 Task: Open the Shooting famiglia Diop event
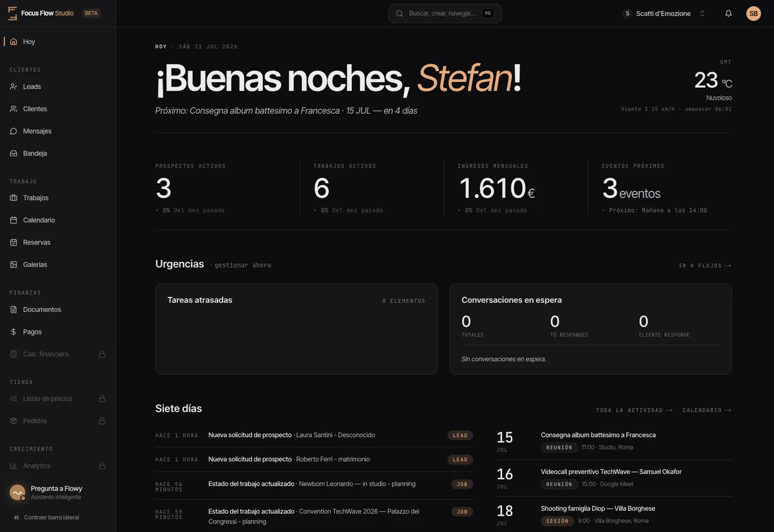[x=614, y=515]
